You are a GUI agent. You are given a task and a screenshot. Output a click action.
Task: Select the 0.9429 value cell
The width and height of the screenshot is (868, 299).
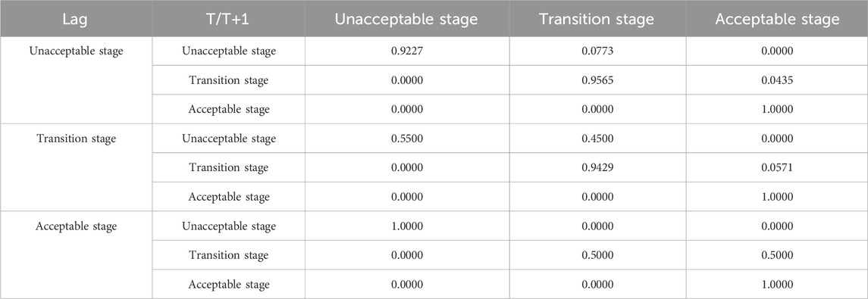coord(597,168)
